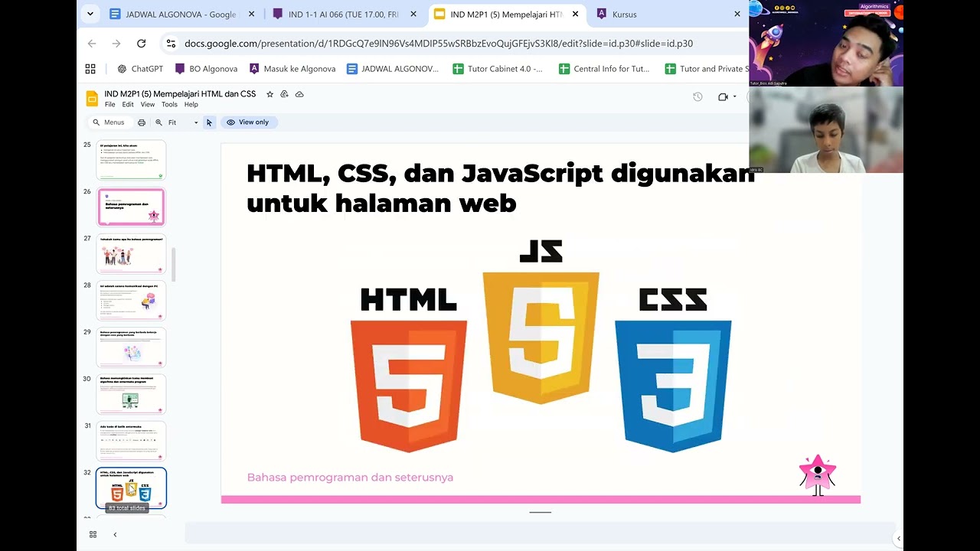Click the browser address bar URL
980x551 pixels.
[x=439, y=44]
